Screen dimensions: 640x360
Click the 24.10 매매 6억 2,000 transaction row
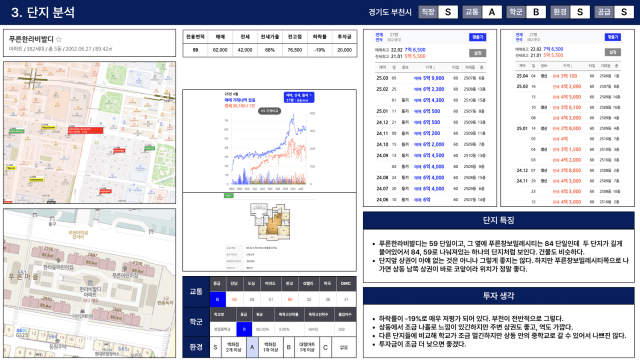coord(430,144)
